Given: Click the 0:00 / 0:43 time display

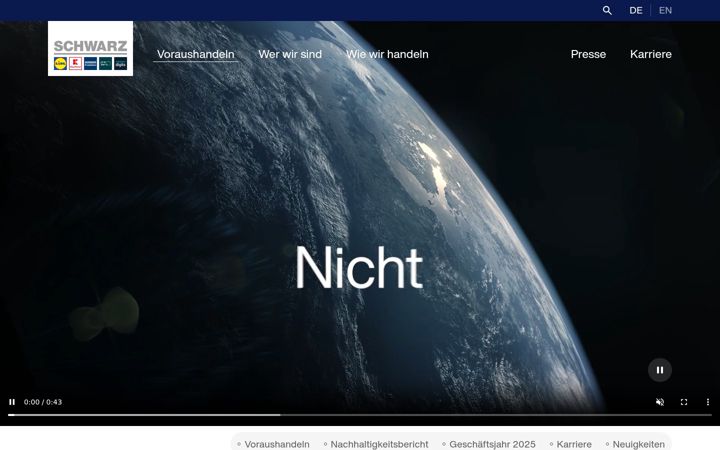Looking at the screenshot, I should [43, 402].
